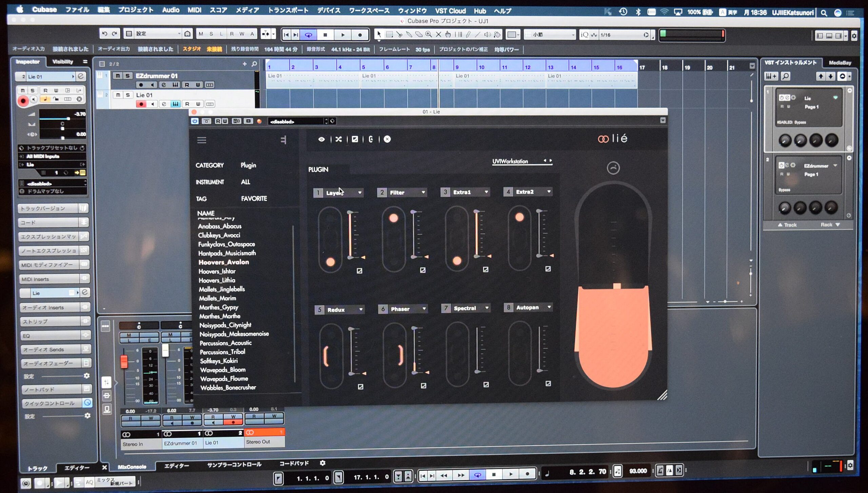
Task: Click the large orange master fader in Lié
Action: 614,336
